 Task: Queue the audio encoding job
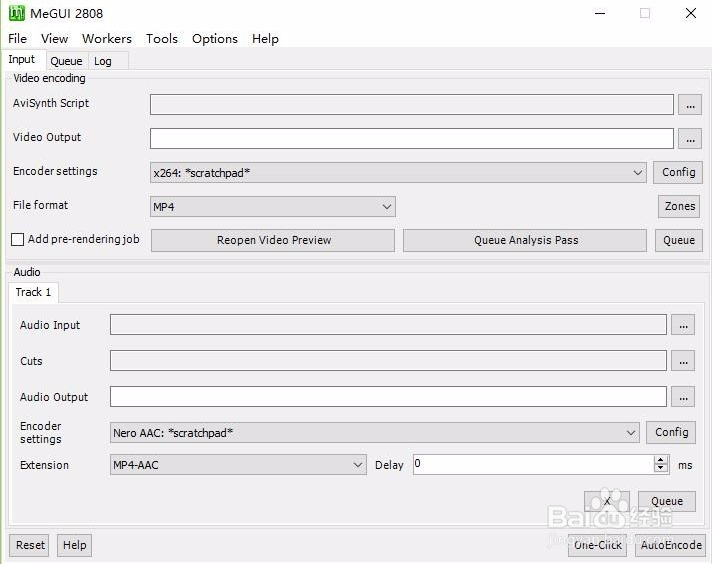click(x=667, y=501)
